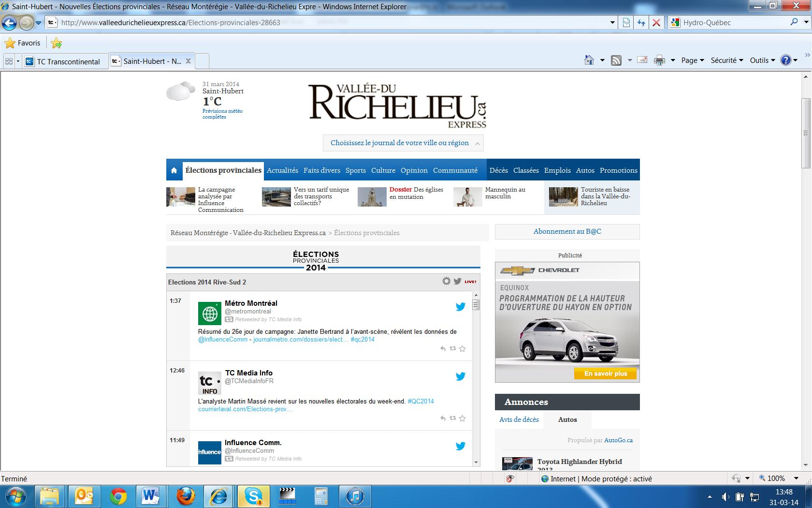Open the Emplois section link
This screenshot has width=812, height=508.
[557, 170]
